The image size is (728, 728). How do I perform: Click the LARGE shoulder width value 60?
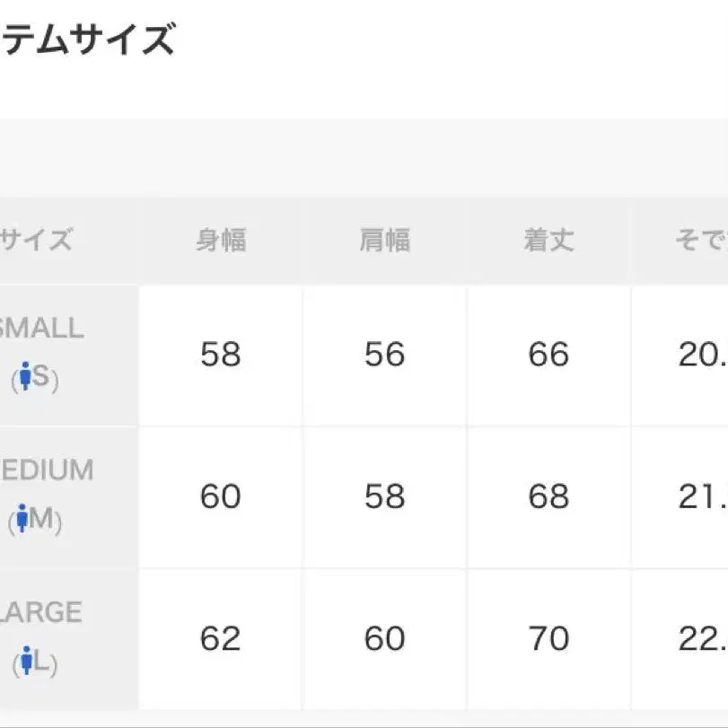384,639
